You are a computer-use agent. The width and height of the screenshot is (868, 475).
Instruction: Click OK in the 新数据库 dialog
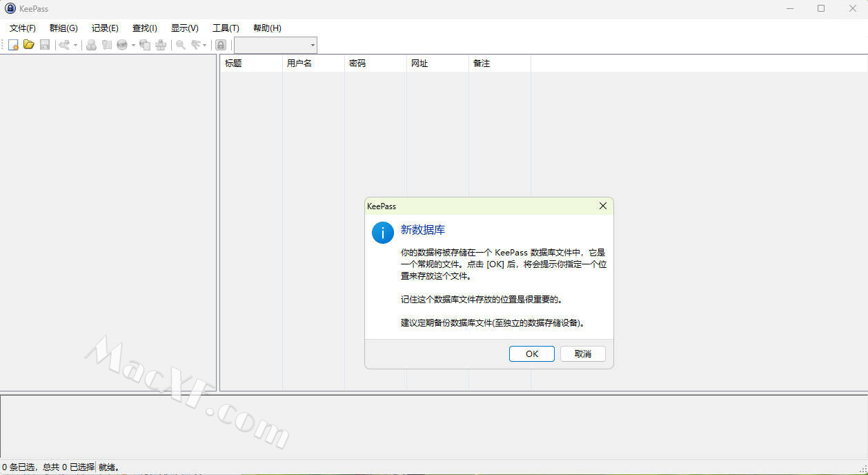(532, 353)
